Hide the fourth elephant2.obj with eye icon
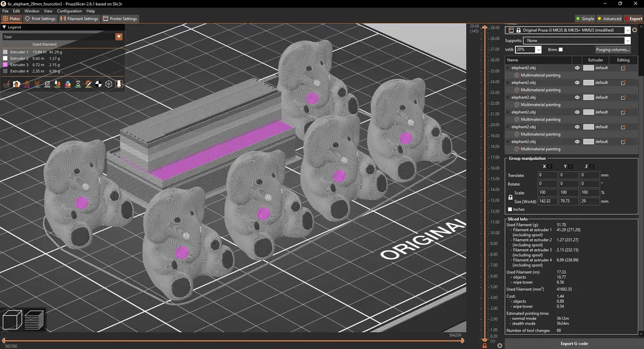This screenshot has height=349, width=644. (x=577, y=112)
